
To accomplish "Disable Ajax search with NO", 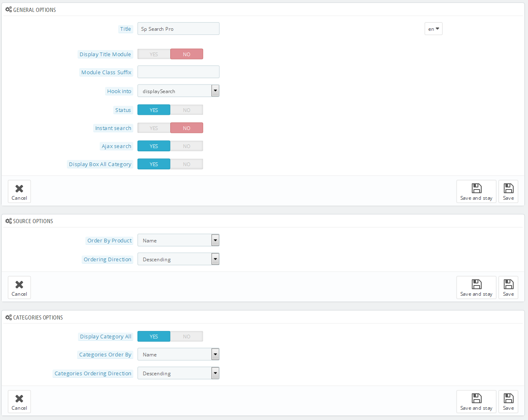I will pos(187,146).
